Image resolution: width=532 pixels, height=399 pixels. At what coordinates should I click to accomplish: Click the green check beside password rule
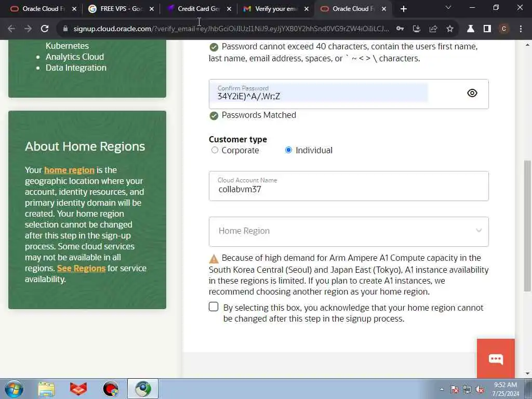click(214, 47)
